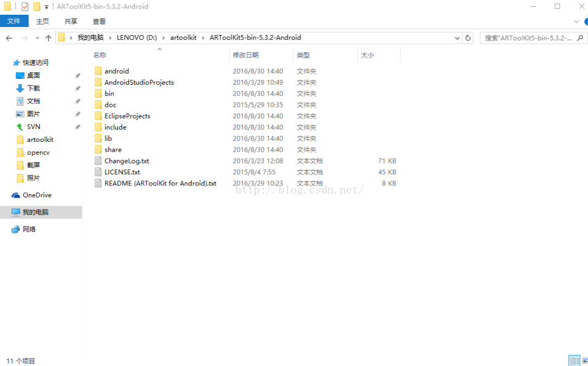Expand chevron after artoolkit breadcrumb
The image size is (588, 366).
pos(203,38)
